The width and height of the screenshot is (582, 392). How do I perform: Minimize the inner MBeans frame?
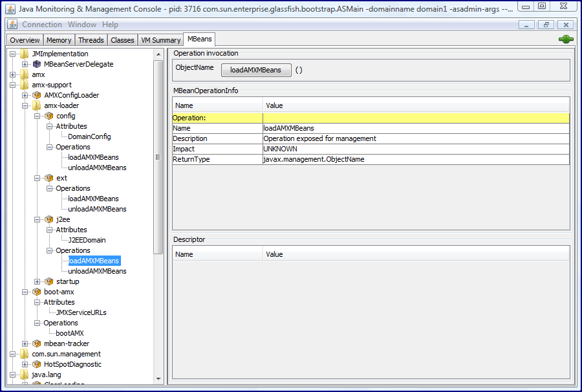coord(526,25)
